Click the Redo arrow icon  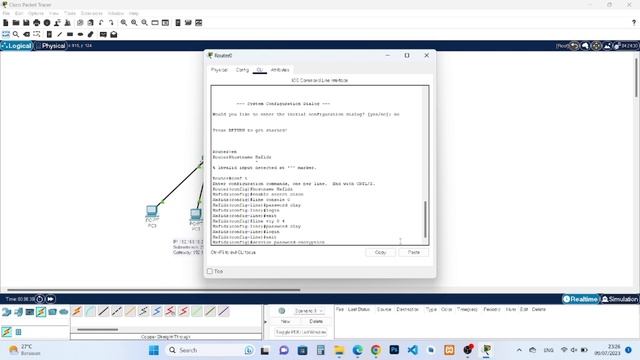[111, 23]
